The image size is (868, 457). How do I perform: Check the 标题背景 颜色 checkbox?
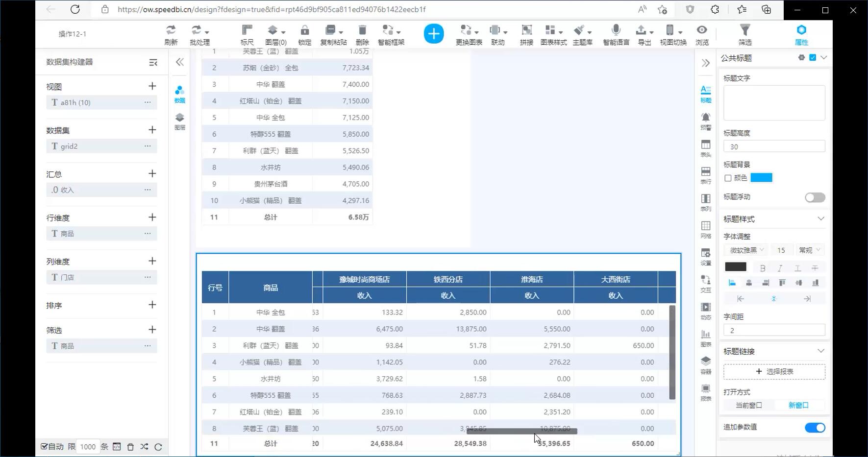[728, 178]
